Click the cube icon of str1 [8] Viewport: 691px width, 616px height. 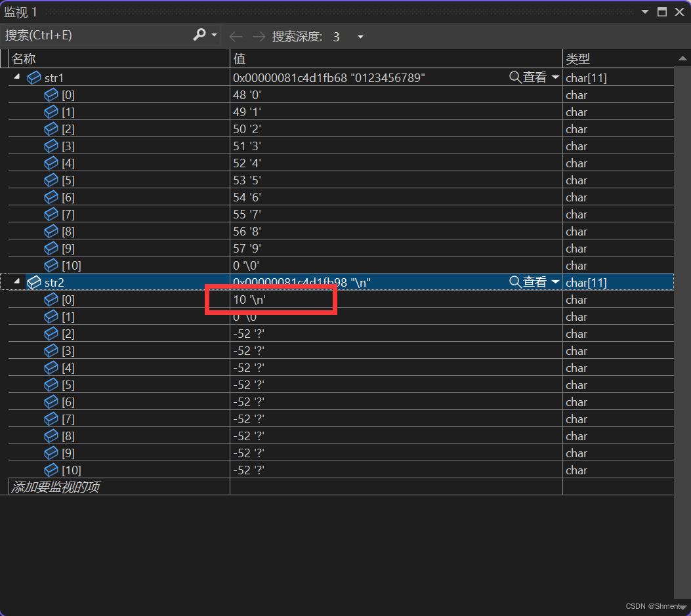(51, 232)
